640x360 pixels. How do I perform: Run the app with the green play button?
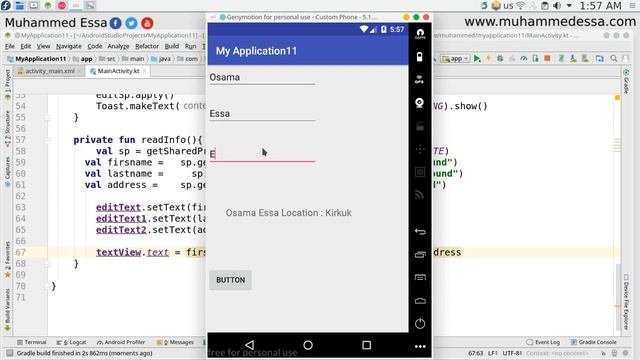coord(477,59)
